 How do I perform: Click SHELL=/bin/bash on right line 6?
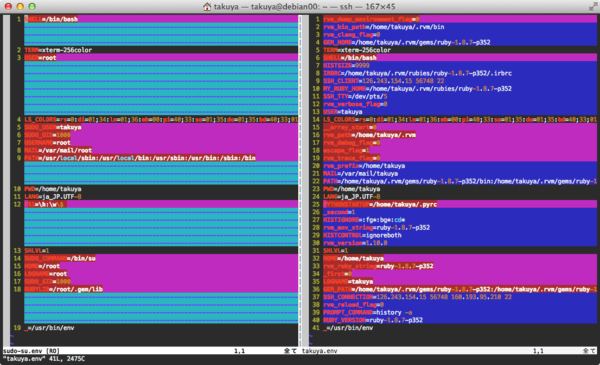(x=350, y=58)
